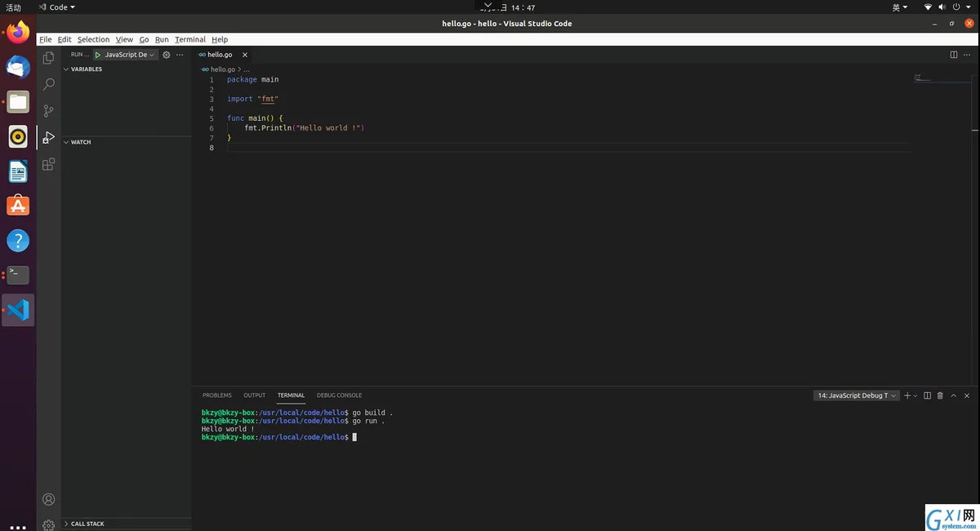
Task: Open Ubuntu Software from the dock
Action: pyautogui.click(x=18, y=206)
